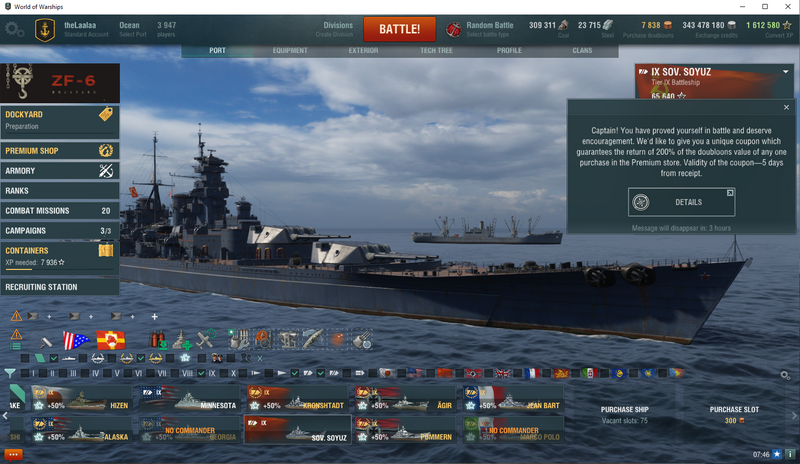Click the Coal resource icon
800x464 pixels.
click(563, 25)
